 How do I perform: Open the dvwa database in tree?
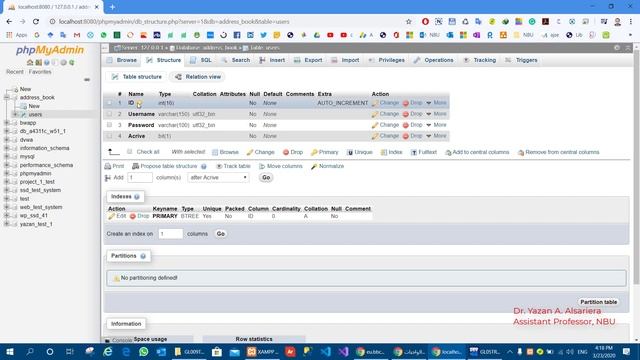click(27, 140)
